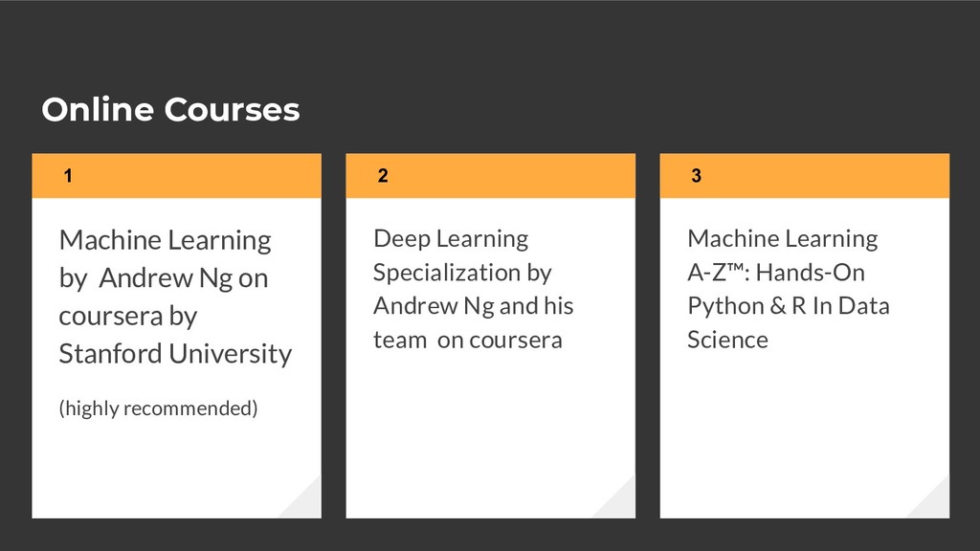Click the "Stanford University" text line
980x551 pixels.
coord(175,354)
